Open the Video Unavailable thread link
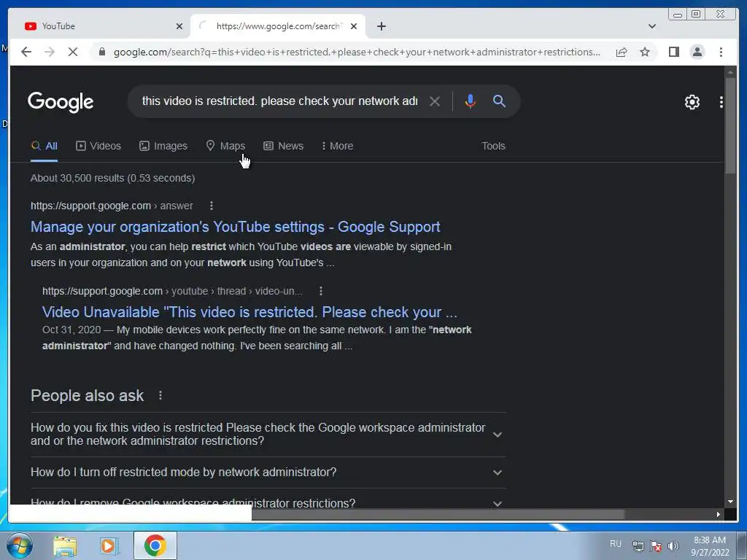Screen dimensions: 747x560 (249, 312)
